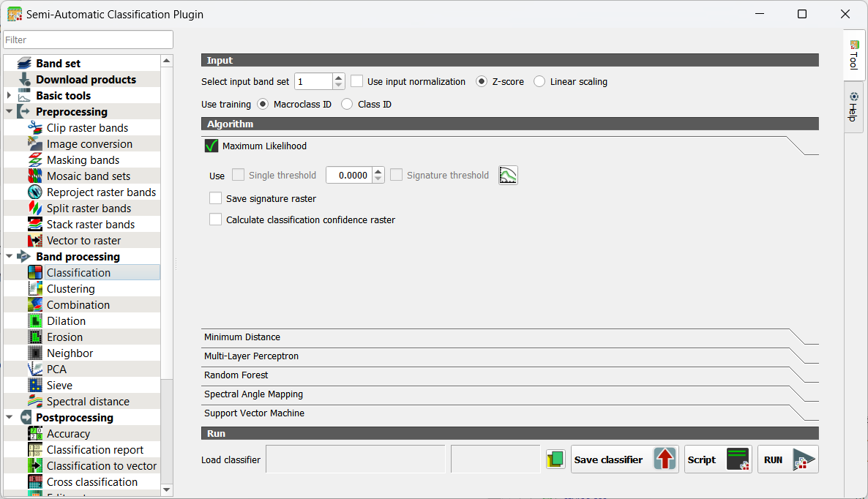This screenshot has width=868, height=499.
Task: Open the PCA tool icon
Action: click(x=35, y=369)
